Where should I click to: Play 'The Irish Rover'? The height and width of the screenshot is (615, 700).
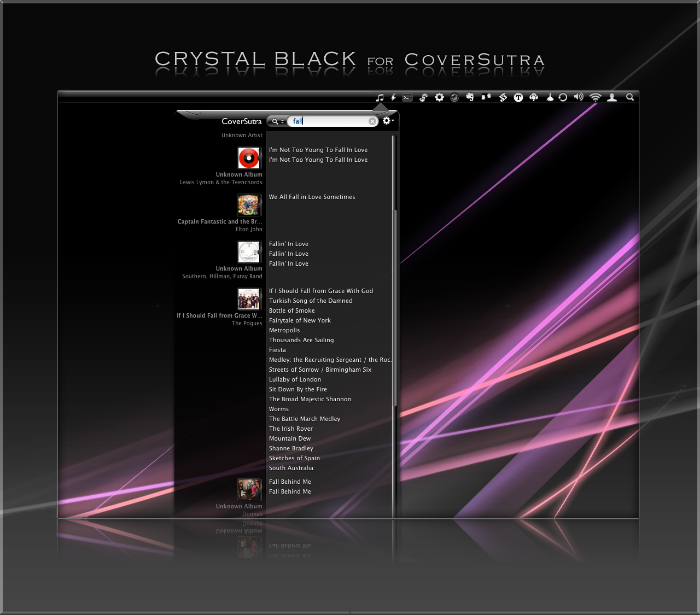[x=290, y=429]
